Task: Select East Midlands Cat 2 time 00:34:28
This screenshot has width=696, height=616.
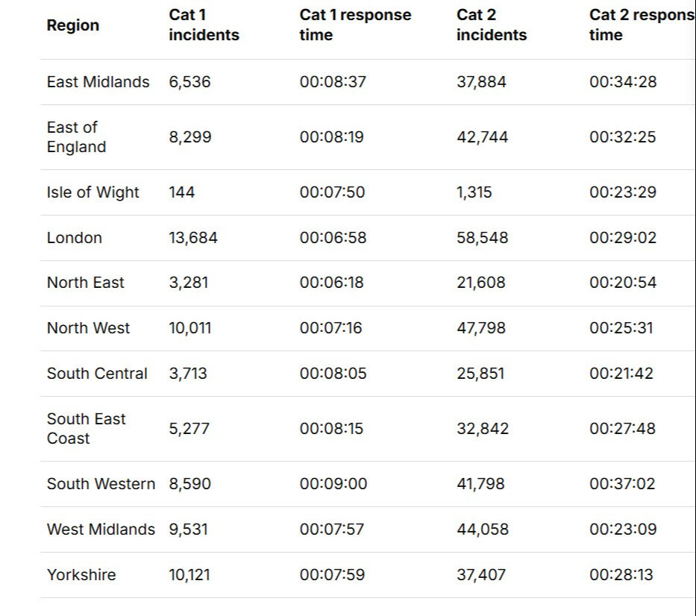Action: pos(623,82)
